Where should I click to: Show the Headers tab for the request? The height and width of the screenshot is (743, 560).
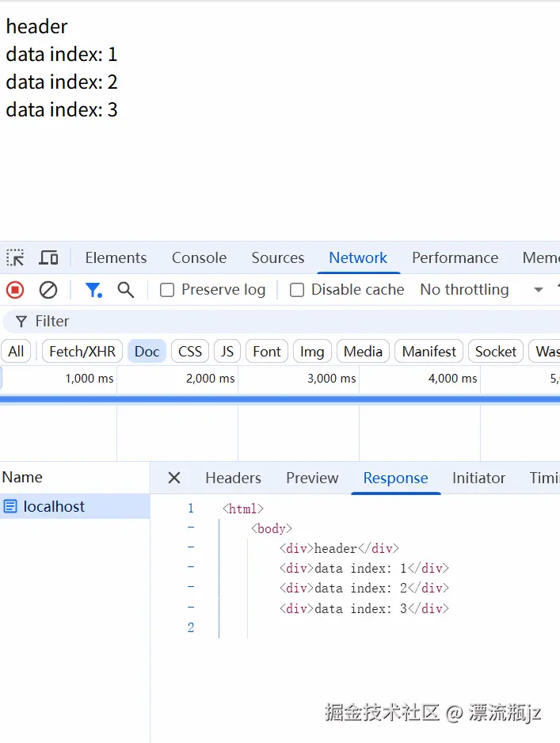click(x=233, y=478)
